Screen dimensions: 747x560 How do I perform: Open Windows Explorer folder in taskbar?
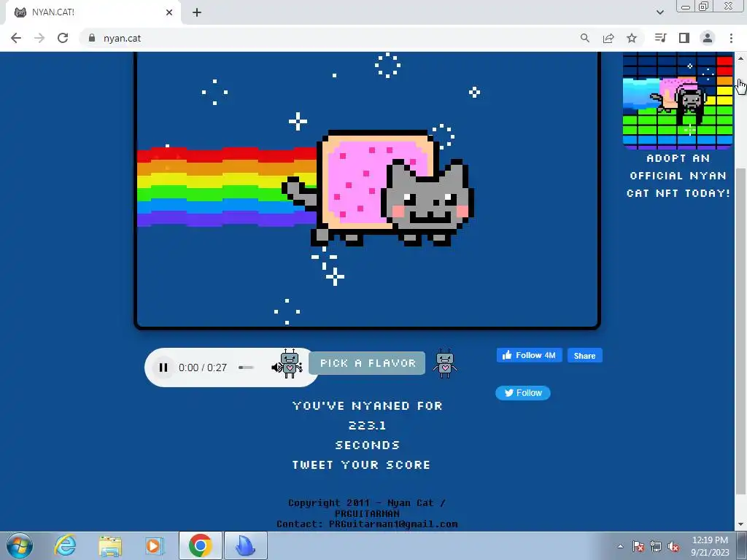110,545
